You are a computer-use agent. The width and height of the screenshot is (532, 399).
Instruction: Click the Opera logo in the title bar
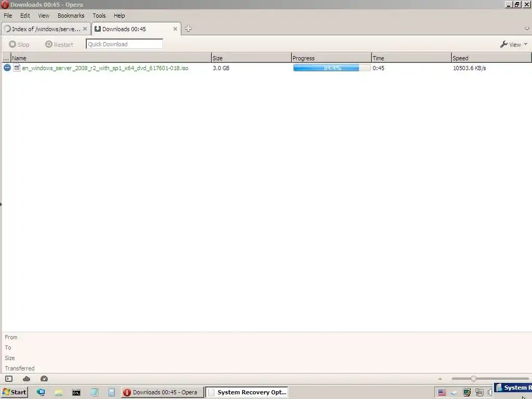coord(5,4)
